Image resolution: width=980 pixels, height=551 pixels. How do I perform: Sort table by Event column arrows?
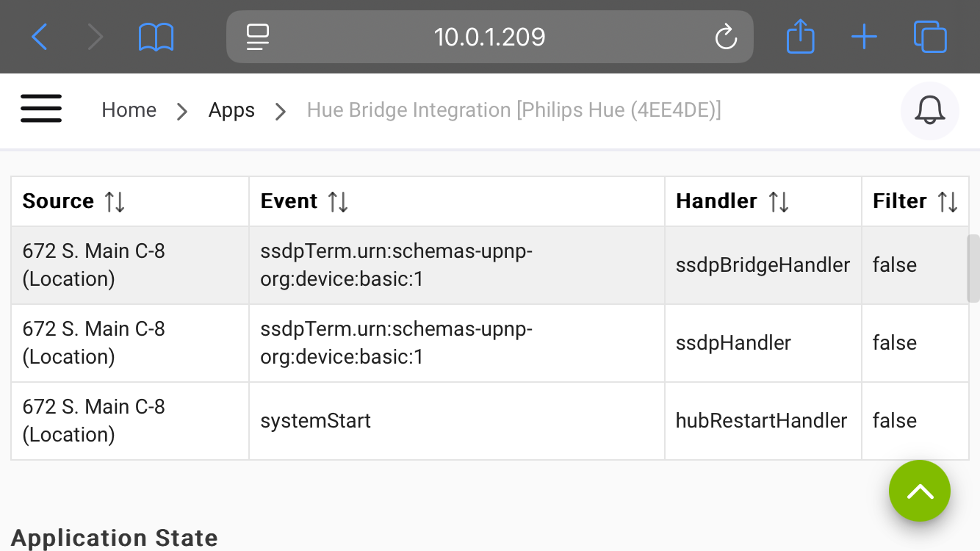click(x=338, y=201)
